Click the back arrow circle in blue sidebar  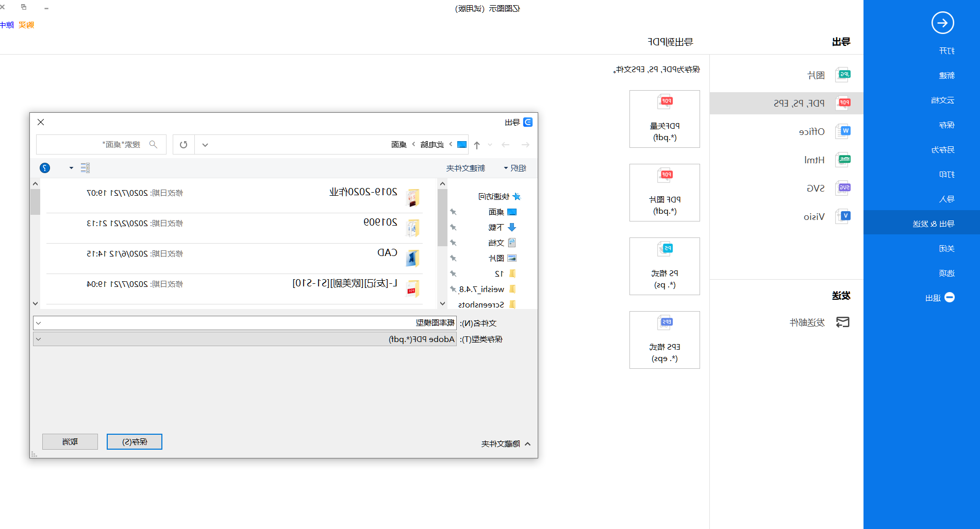pyautogui.click(x=942, y=23)
